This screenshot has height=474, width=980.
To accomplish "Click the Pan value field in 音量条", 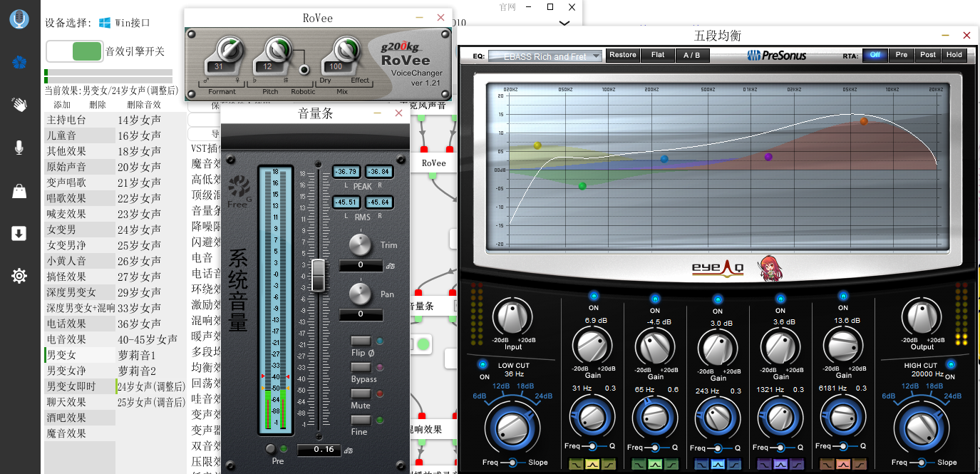I will coord(361,314).
